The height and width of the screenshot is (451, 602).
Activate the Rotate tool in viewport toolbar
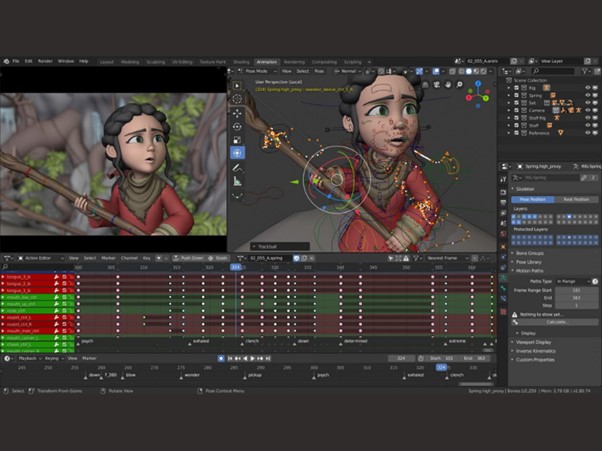pos(237,126)
